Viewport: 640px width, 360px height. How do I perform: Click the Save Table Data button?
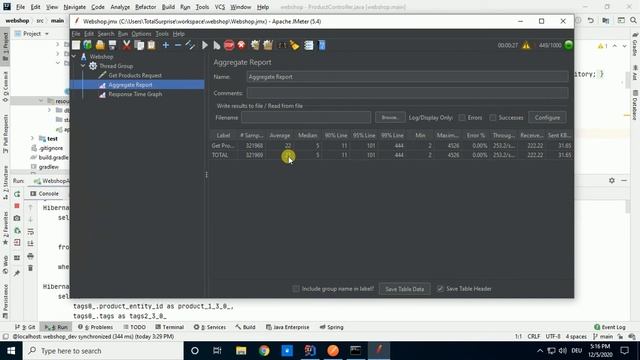pos(404,289)
